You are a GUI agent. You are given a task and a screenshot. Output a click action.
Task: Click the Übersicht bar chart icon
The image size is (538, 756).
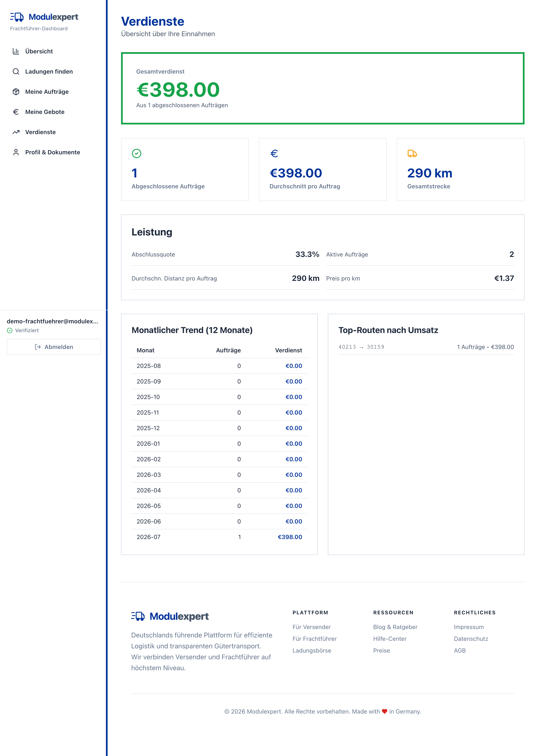[x=16, y=51]
